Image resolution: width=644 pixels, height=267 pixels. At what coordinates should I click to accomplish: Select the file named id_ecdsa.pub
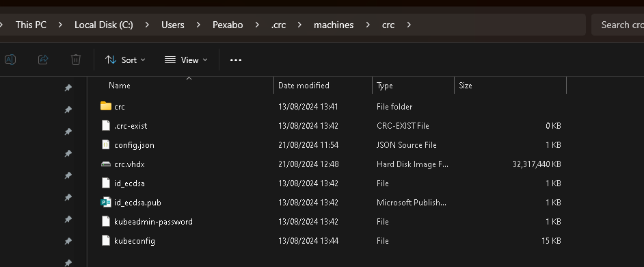(x=137, y=203)
